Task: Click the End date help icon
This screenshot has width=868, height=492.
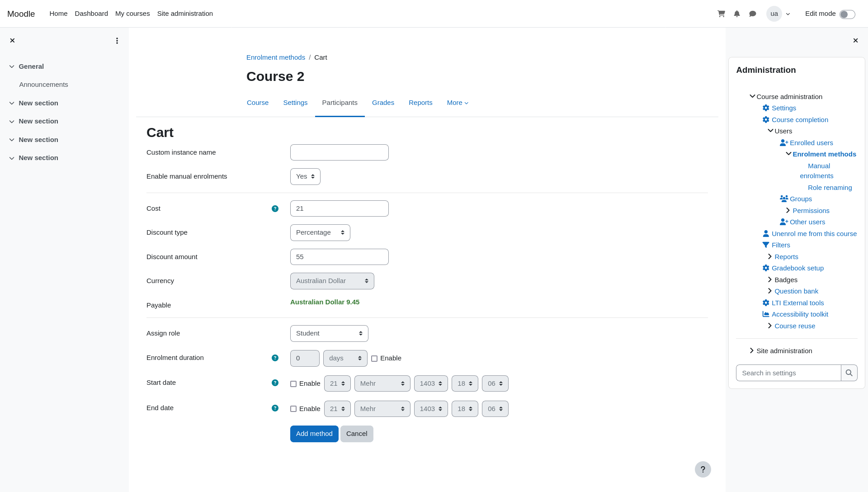Action: (275, 408)
